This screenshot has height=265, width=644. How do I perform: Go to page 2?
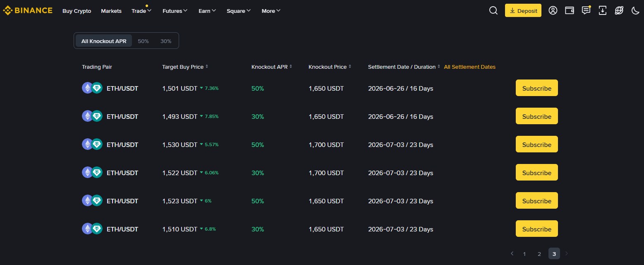coord(539,254)
